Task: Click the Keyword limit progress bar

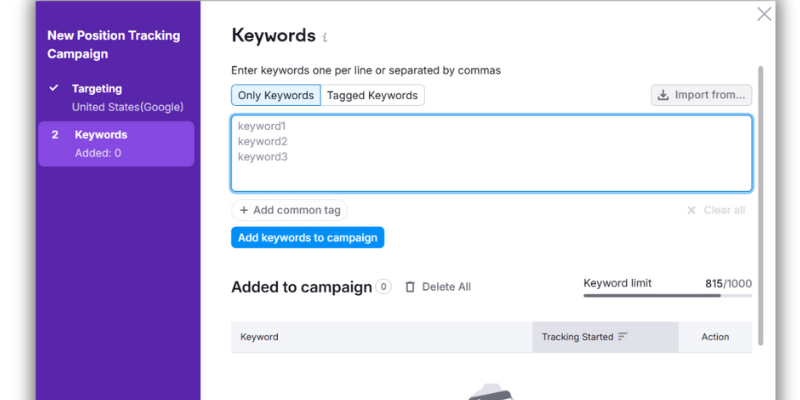Action: pyautogui.click(x=667, y=296)
